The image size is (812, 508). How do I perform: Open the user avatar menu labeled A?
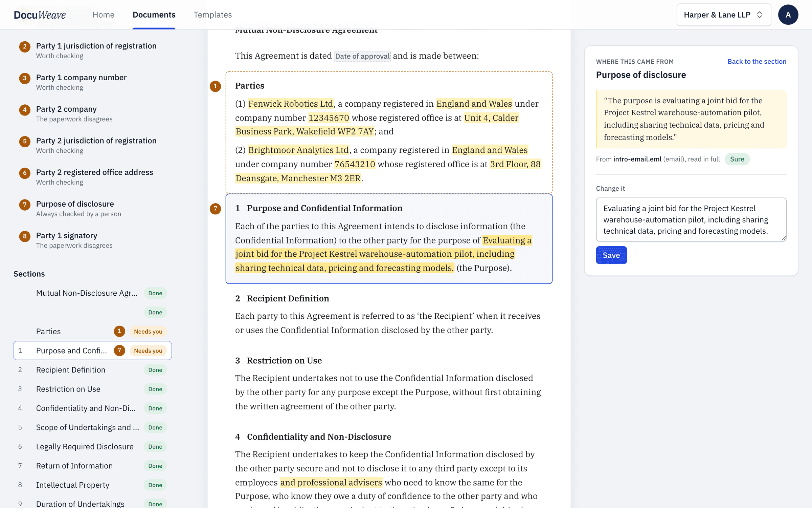(x=788, y=15)
